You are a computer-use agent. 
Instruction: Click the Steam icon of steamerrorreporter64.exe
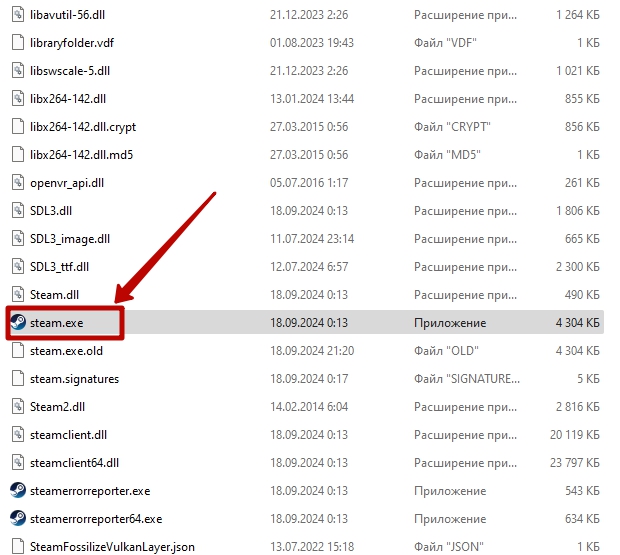tap(18, 519)
